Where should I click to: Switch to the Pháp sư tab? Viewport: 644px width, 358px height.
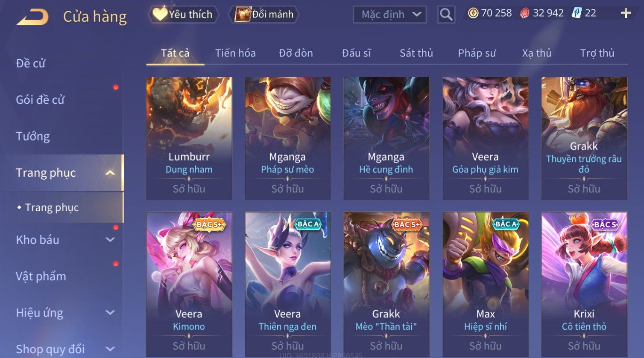pyautogui.click(x=477, y=53)
